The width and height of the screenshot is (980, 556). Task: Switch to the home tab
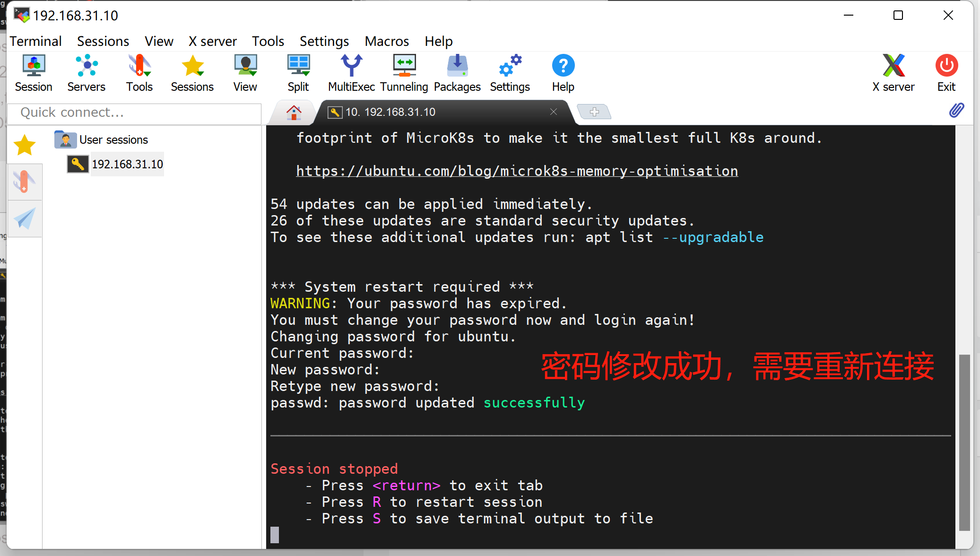click(294, 113)
